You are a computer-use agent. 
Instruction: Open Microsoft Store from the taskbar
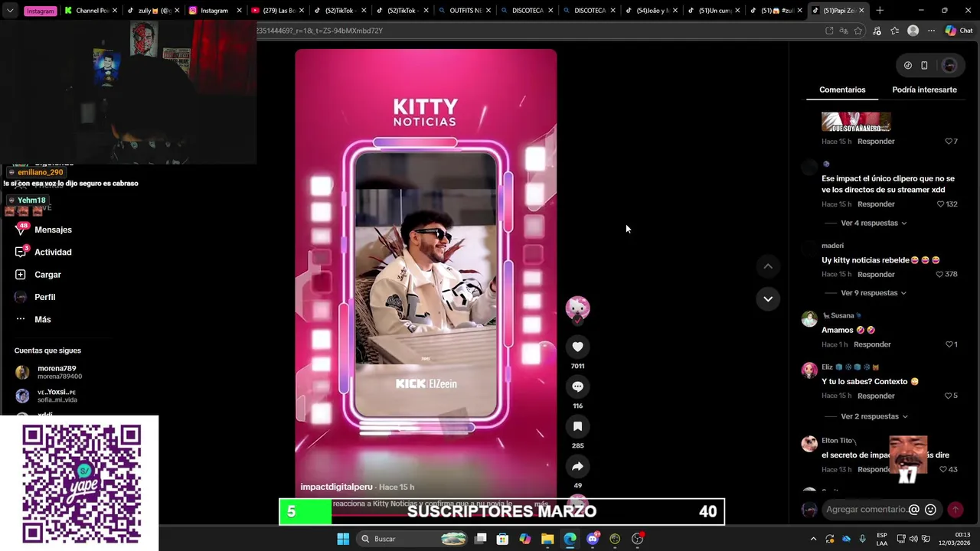pos(502,539)
